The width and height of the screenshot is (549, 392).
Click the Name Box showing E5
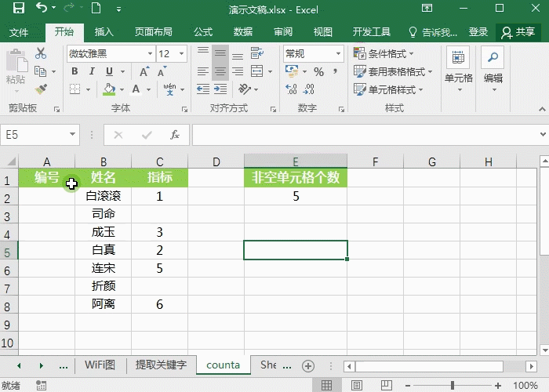pyautogui.click(x=39, y=135)
